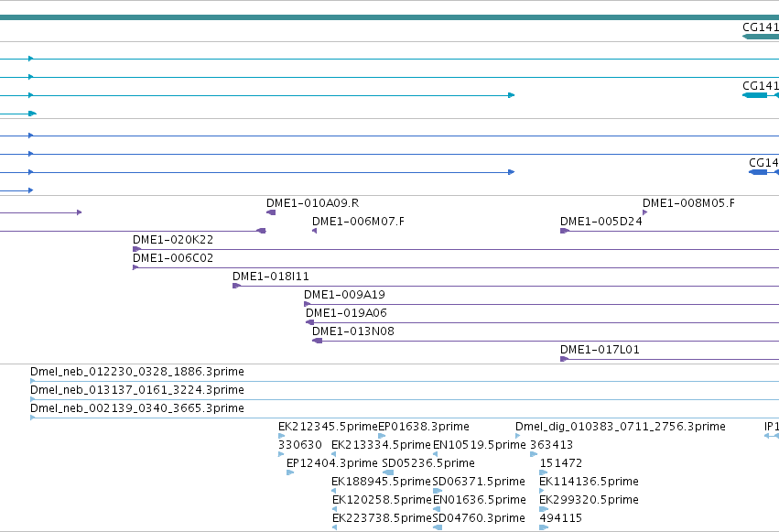
Task: Click the EK213334.5prime label
Action: coord(381,446)
